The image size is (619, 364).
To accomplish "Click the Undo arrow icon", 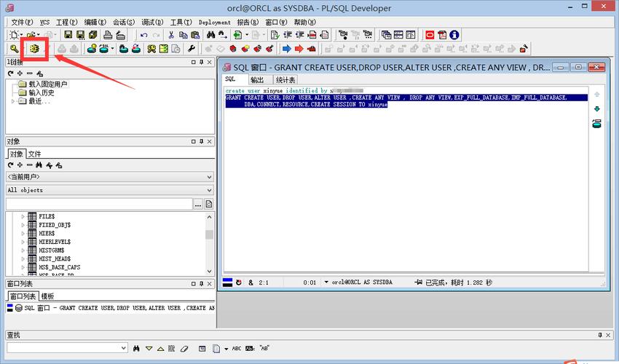I will click(x=144, y=35).
